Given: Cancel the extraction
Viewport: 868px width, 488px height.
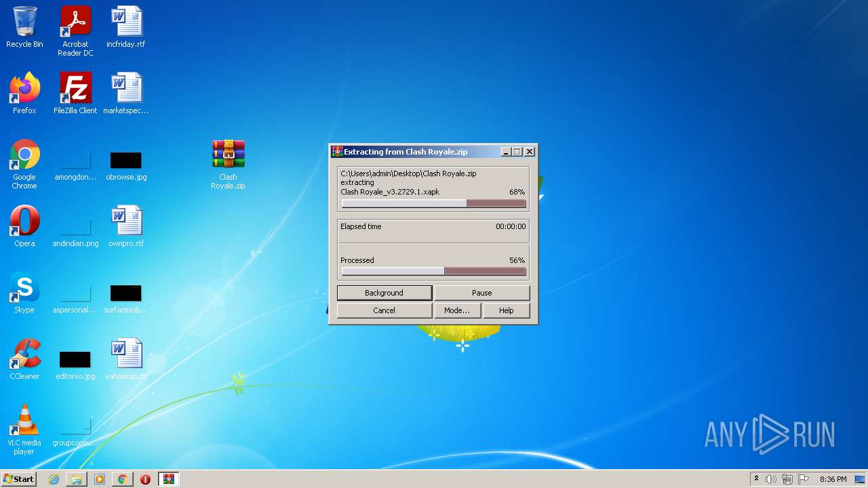Looking at the screenshot, I should pos(384,310).
